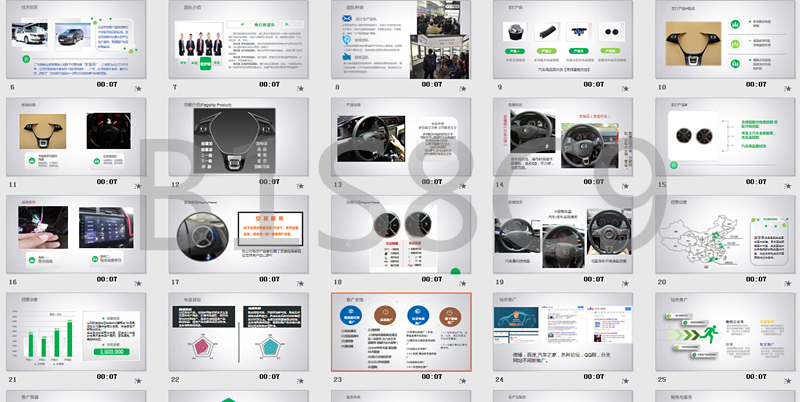Select slide 6 thumbnail with two cars

point(76,39)
